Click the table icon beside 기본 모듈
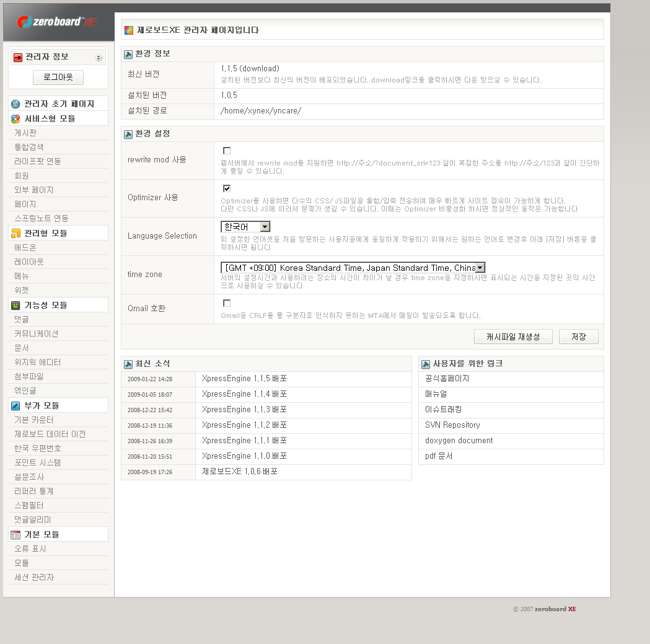Image resolution: width=650 pixels, height=644 pixels. [x=15, y=535]
